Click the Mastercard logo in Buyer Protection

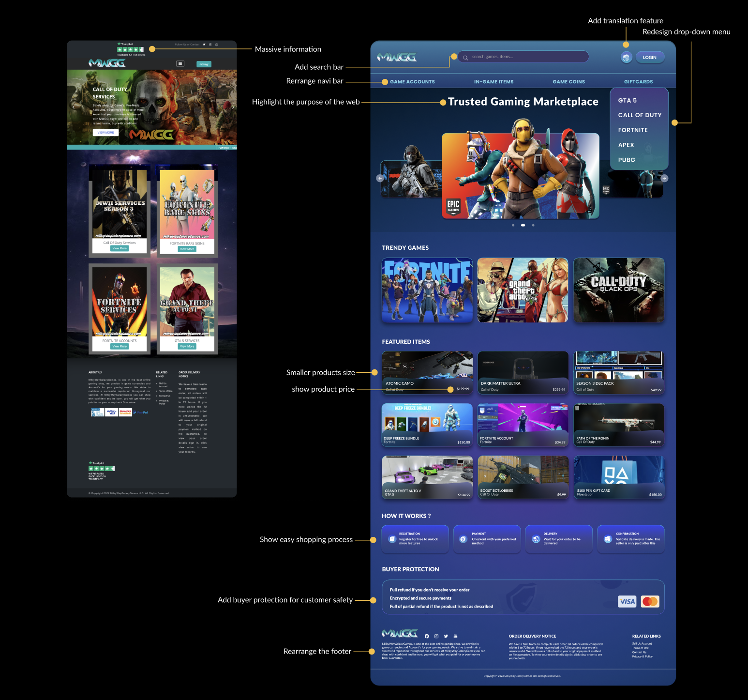pyautogui.click(x=650, y=601)
